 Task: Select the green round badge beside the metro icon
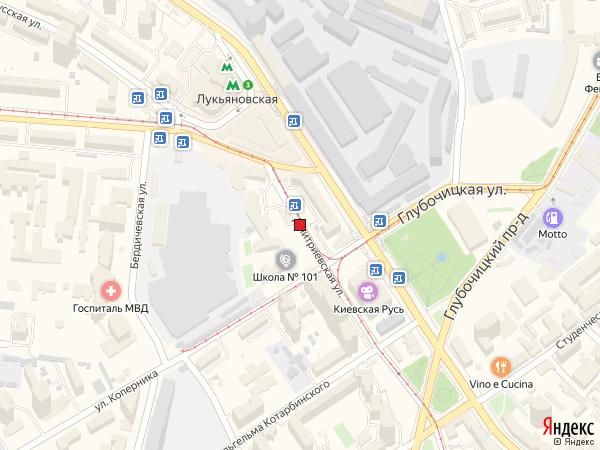point(248,84)
